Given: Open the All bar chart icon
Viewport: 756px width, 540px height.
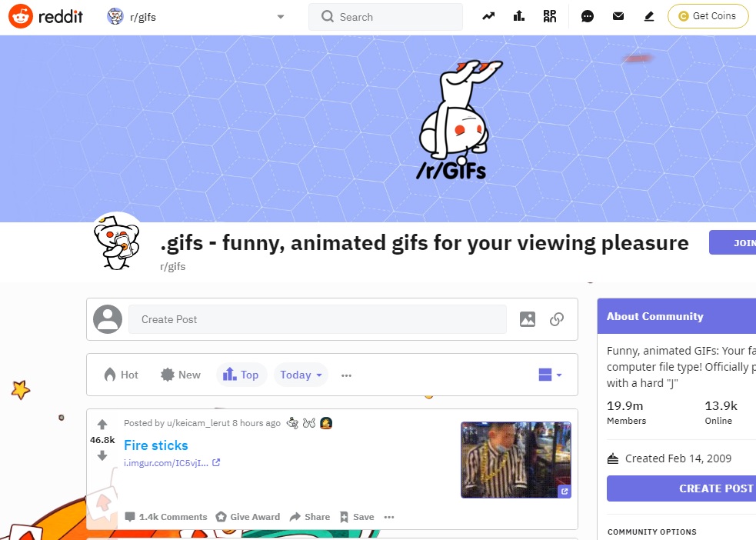Looking at the screenshot, I should tap(519, 16).
